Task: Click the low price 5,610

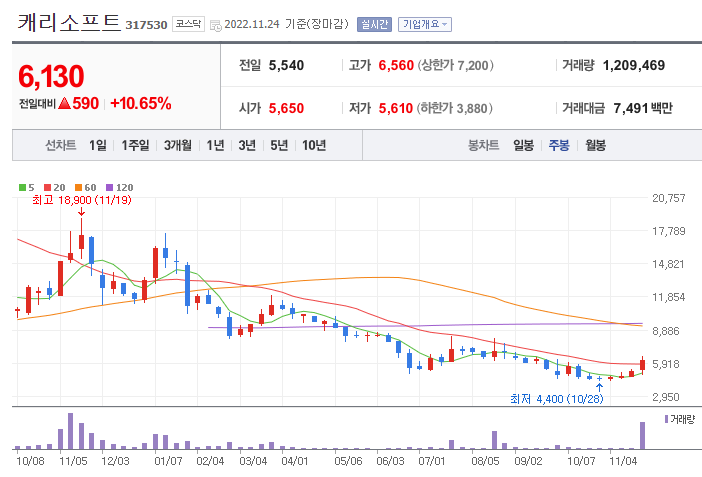Action: coord(396,108)
